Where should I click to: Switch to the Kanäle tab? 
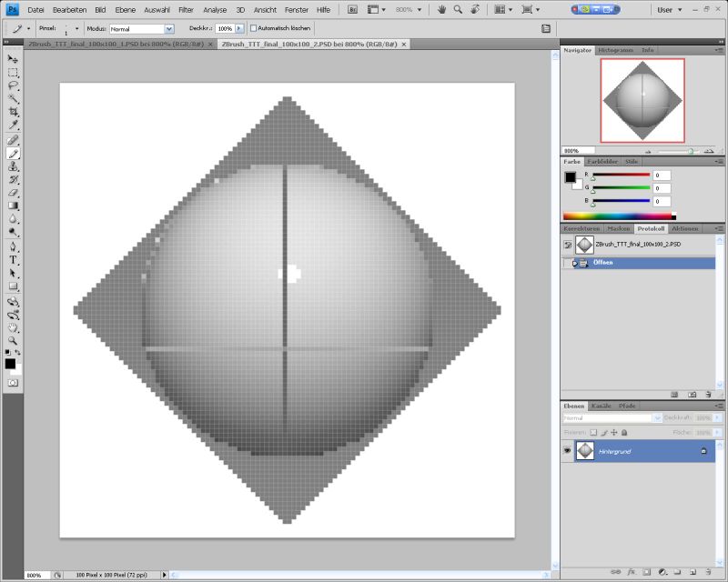click(x=602, y=406)
